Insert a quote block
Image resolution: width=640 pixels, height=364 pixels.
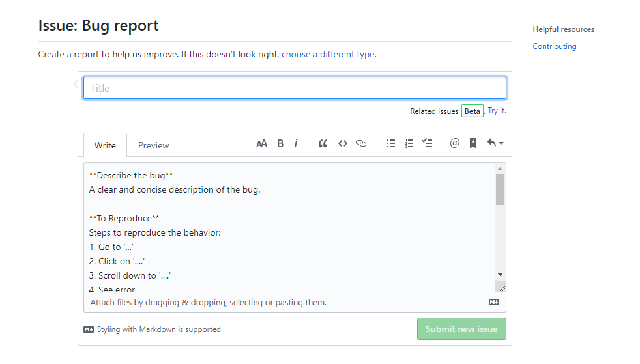(323, 143)
